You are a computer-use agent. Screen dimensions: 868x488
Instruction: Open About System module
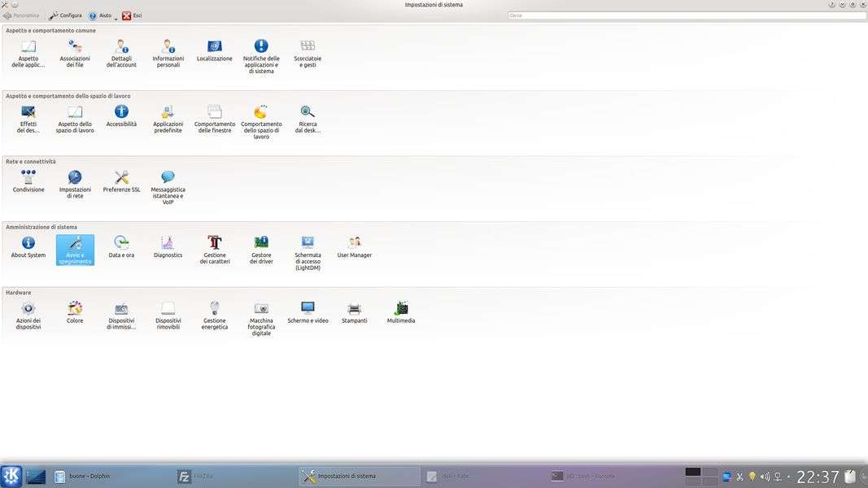click(x=28, y=247)
